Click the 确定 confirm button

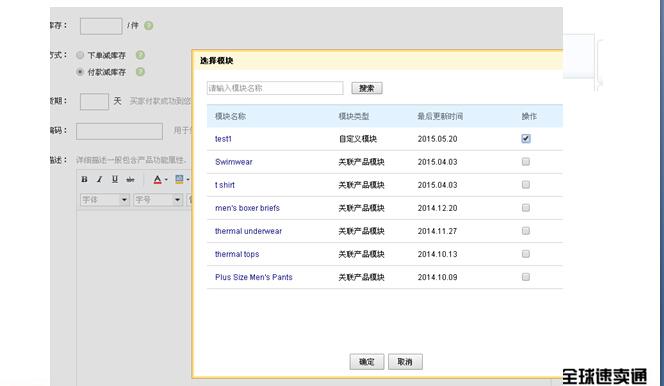[367, 362]
